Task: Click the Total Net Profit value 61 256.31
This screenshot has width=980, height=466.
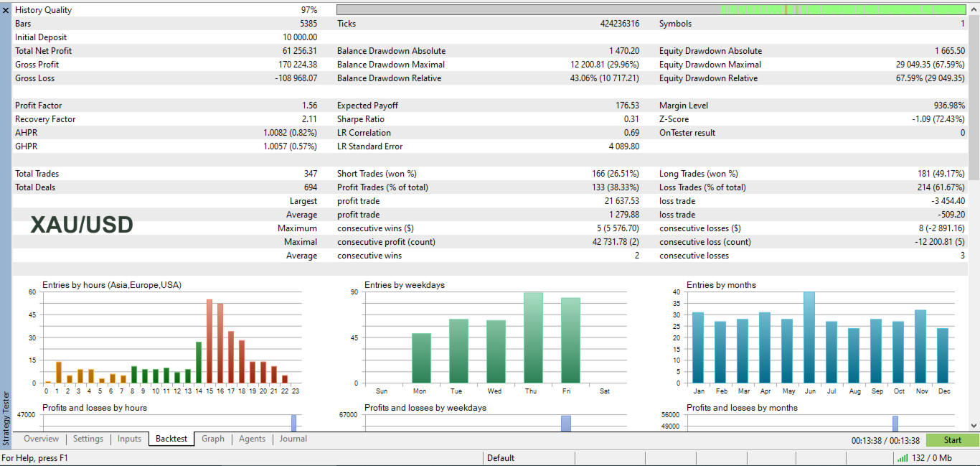Action: [300, 51]
